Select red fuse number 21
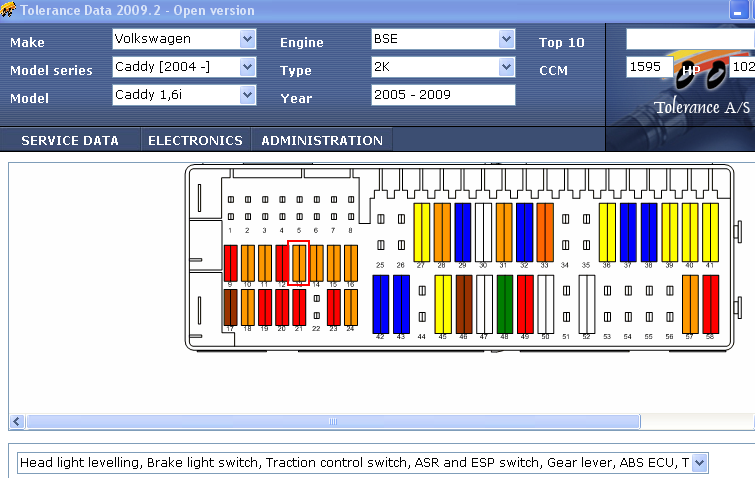The image size is (755, 480). pyautogui.click(x=299, y=307)
